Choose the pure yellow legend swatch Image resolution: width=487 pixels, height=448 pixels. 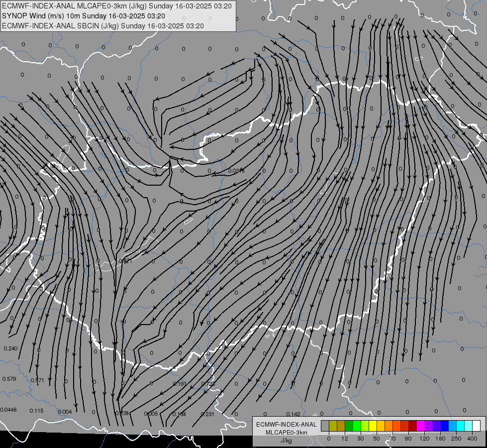pos(373,426)
